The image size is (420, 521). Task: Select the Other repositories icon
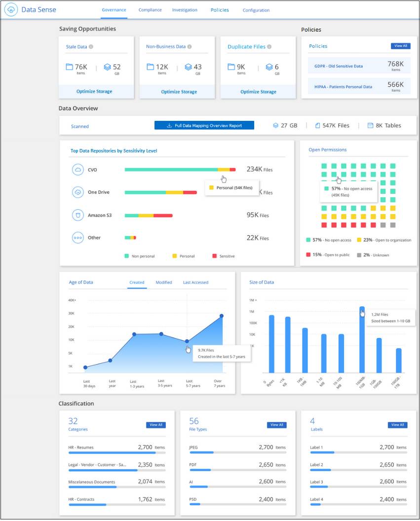(78, 238)
